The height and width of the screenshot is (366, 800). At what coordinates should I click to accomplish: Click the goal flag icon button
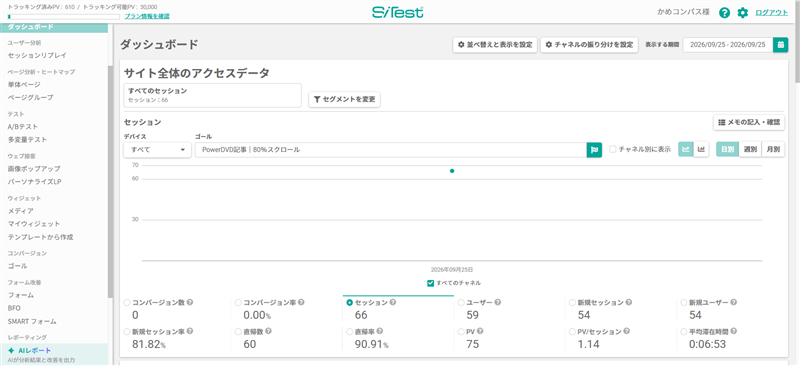coord(594,150)
